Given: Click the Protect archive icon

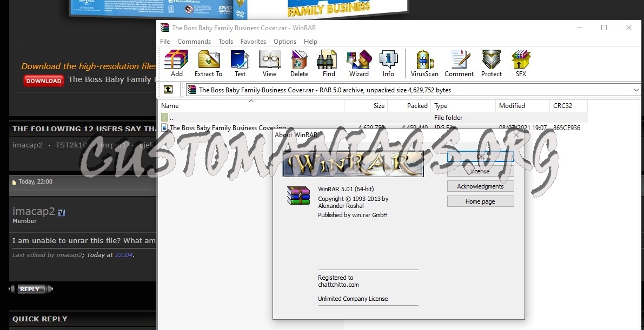Looking at the screenshot, I should click(491, 63).
